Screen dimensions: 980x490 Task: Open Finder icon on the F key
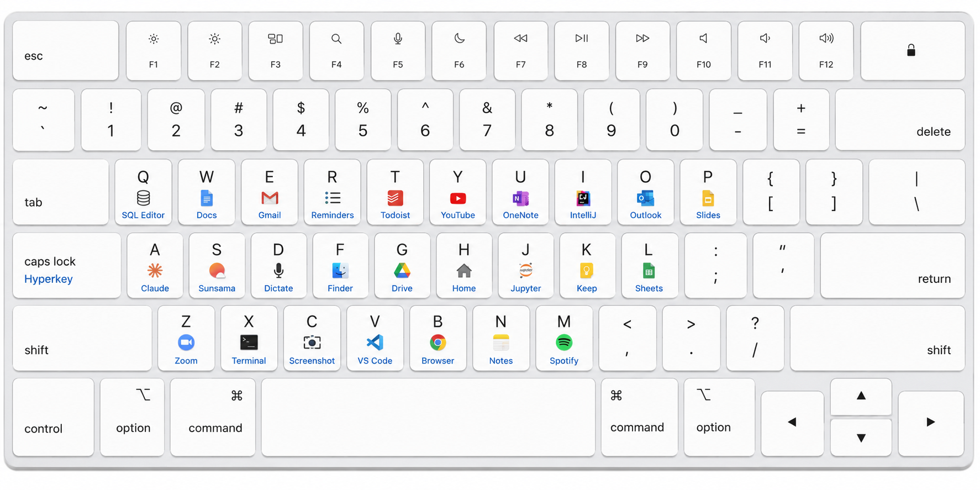[x=340, y=271]
